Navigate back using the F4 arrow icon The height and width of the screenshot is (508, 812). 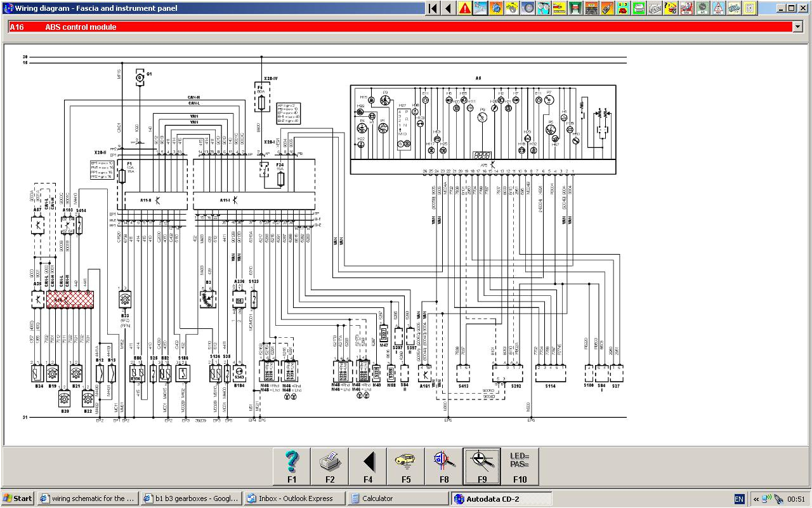(x=368, y=465)
